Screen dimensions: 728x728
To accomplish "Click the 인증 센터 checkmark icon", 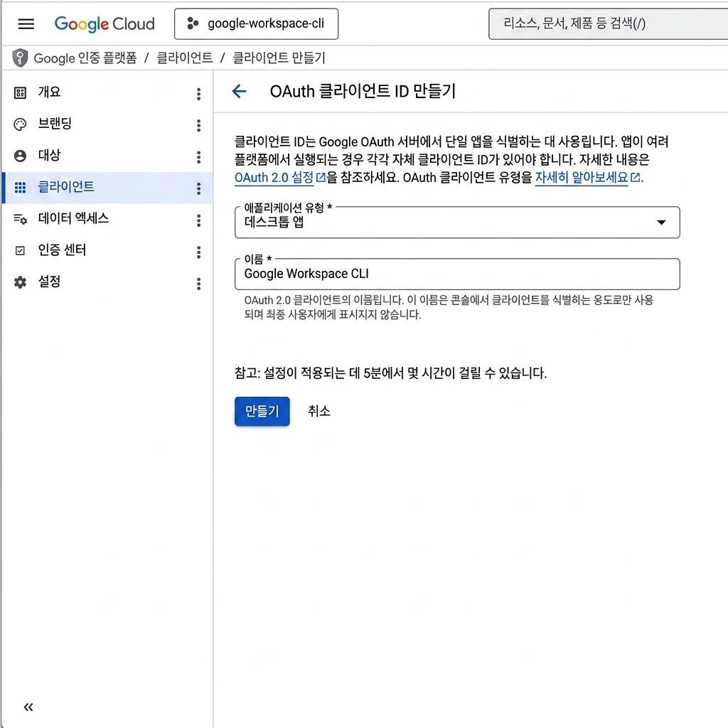I will (x=20, y=251).
